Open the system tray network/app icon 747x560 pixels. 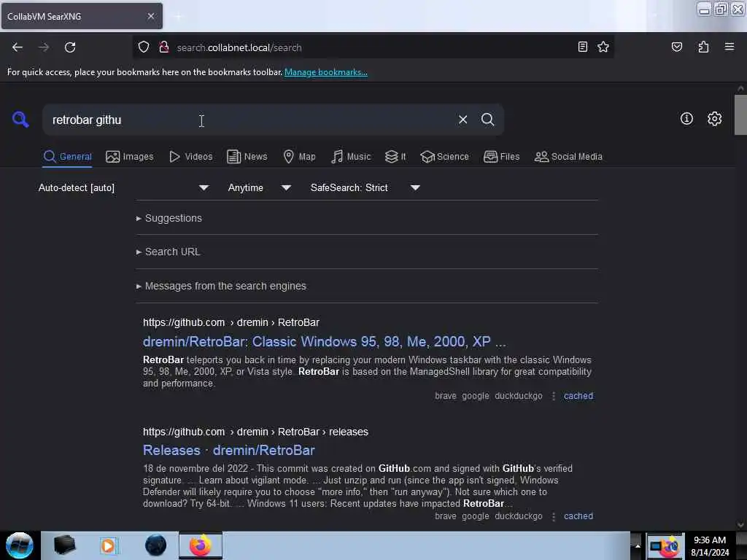tap(665, 545)
